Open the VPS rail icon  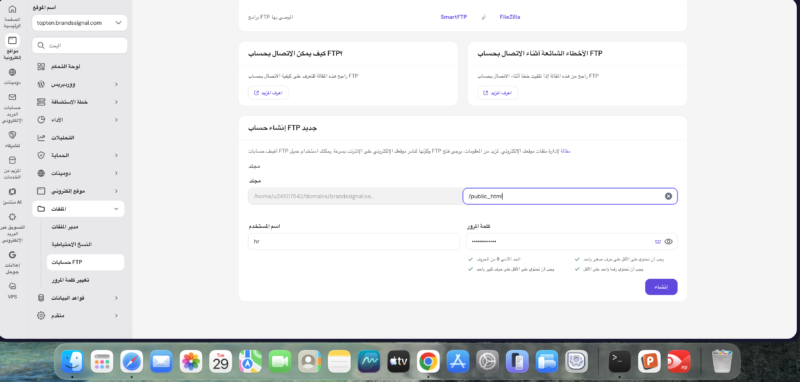(x=13, y=286)
